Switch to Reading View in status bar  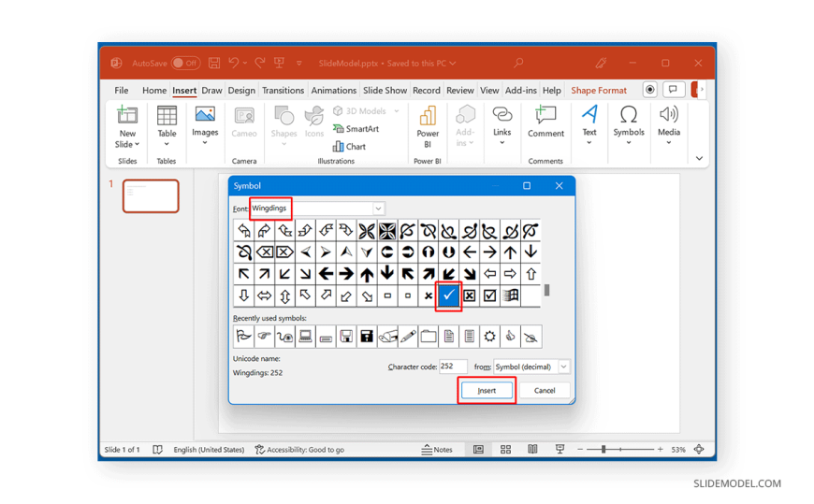[532, 450]
